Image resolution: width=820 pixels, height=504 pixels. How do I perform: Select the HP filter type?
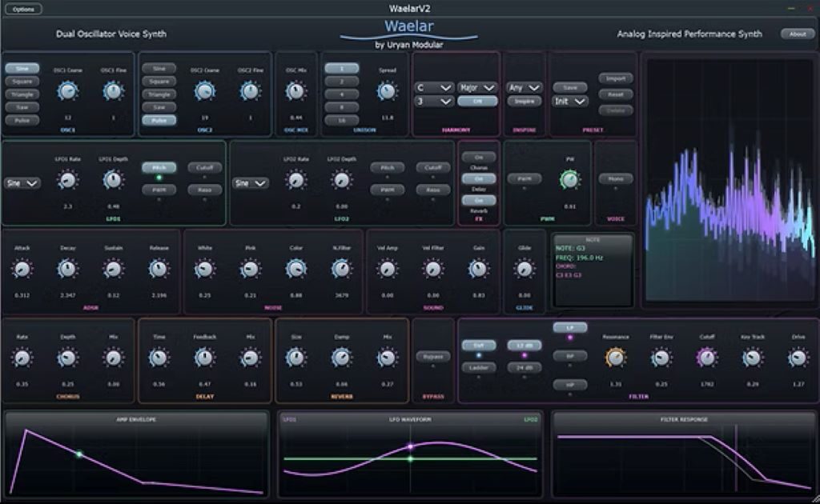click(569, 385)
